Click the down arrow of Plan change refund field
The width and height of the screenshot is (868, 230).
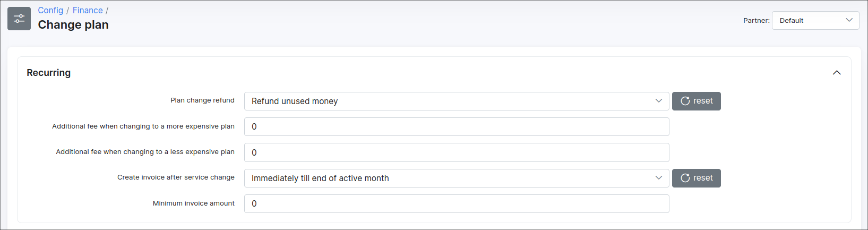point(658,101)
